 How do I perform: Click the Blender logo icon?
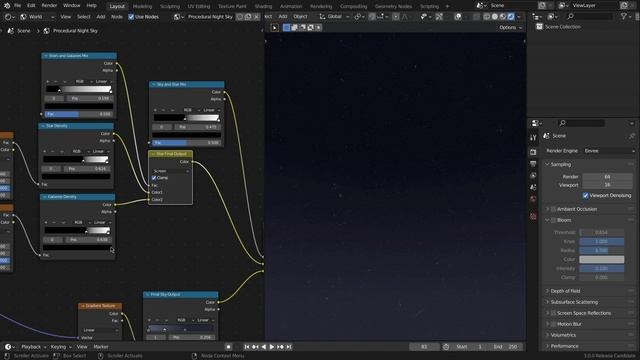tap(7, 6)
